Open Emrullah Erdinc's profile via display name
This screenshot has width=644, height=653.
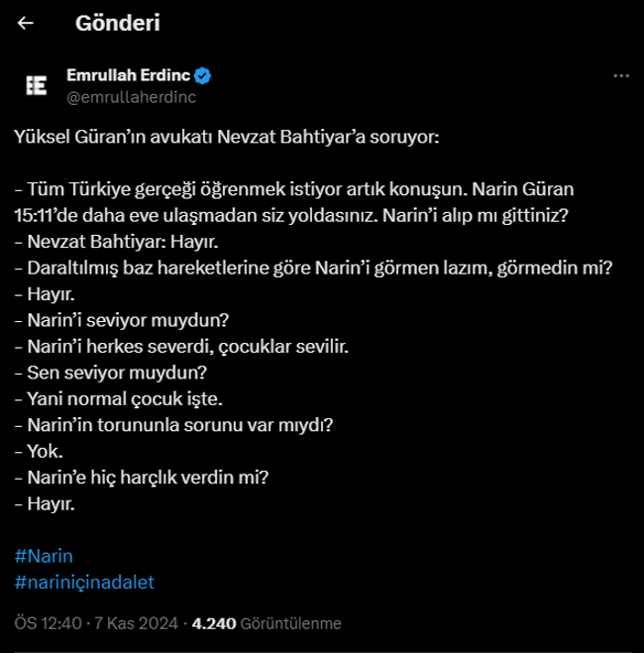[x=128, y=75]
